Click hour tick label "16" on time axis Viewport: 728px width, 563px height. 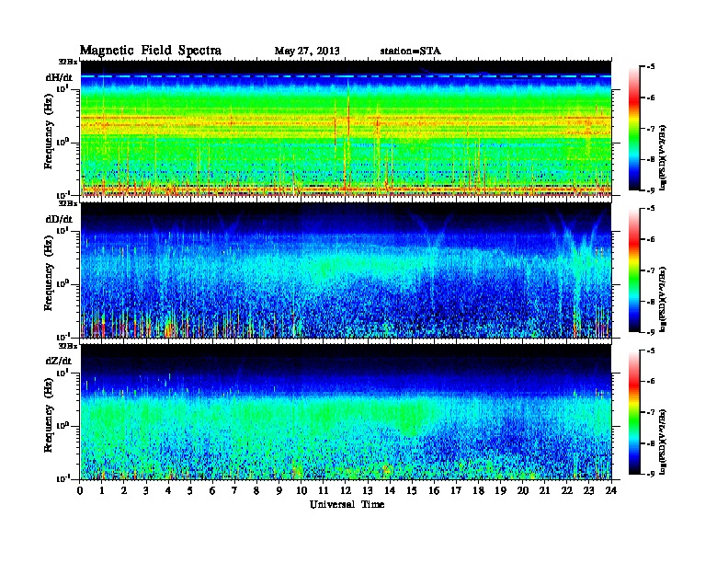pyautogui.click(x=434, y=490)
